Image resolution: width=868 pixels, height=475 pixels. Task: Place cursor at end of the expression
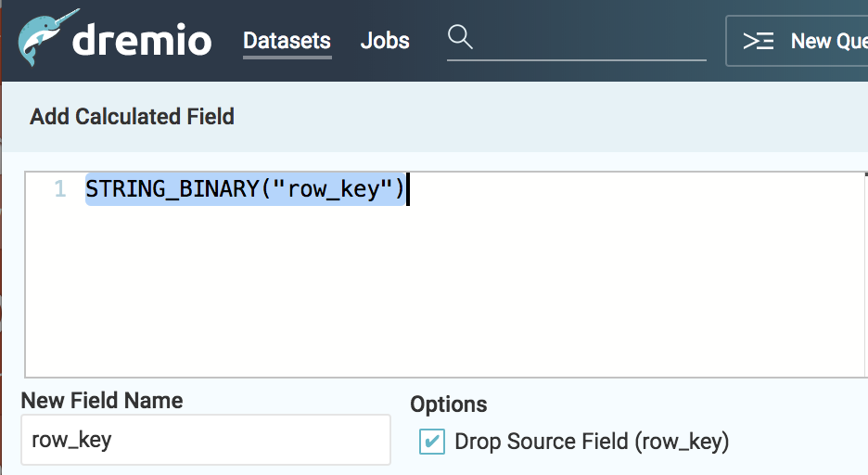[408, 189]
